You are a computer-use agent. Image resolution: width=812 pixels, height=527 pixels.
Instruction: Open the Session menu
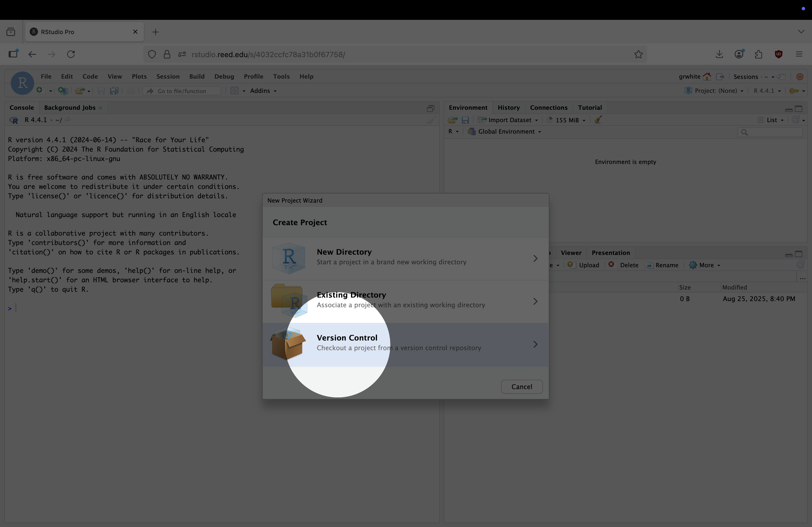(168, 76)
